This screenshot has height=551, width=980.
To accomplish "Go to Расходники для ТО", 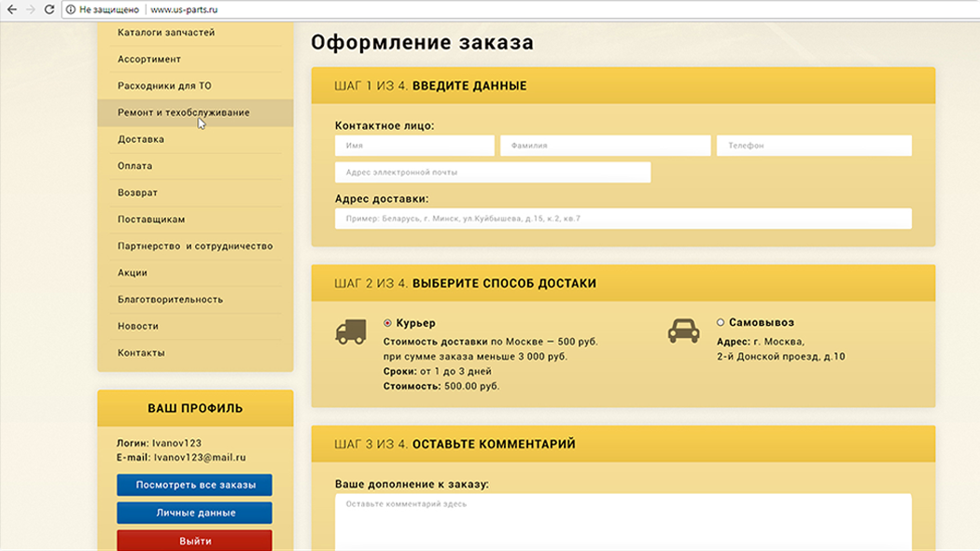I will [164, 86].
